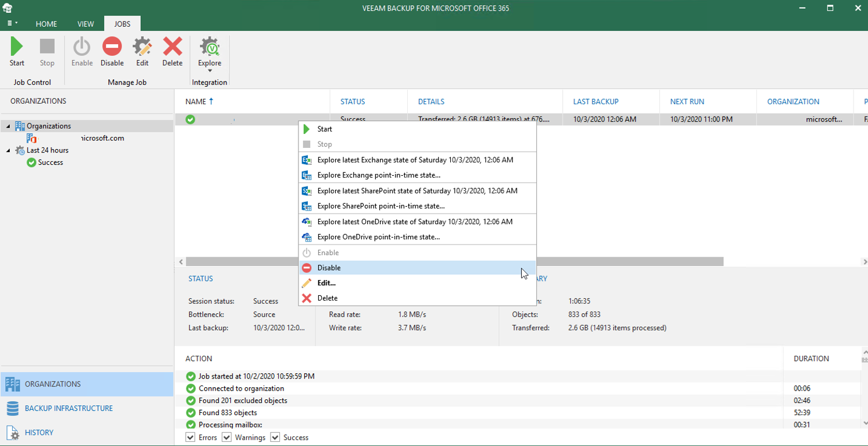Image resolution: width=868 pixels, height=446 pixels.
Task: Click the OneDrive cloud icon beside latest OneDrive state
Action: tap(307, 222)
